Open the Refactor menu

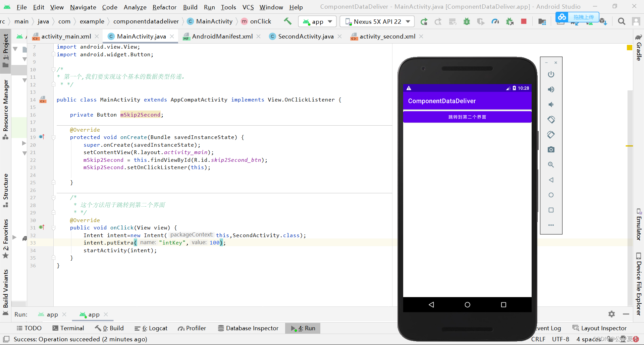click(x=164, y=7)
